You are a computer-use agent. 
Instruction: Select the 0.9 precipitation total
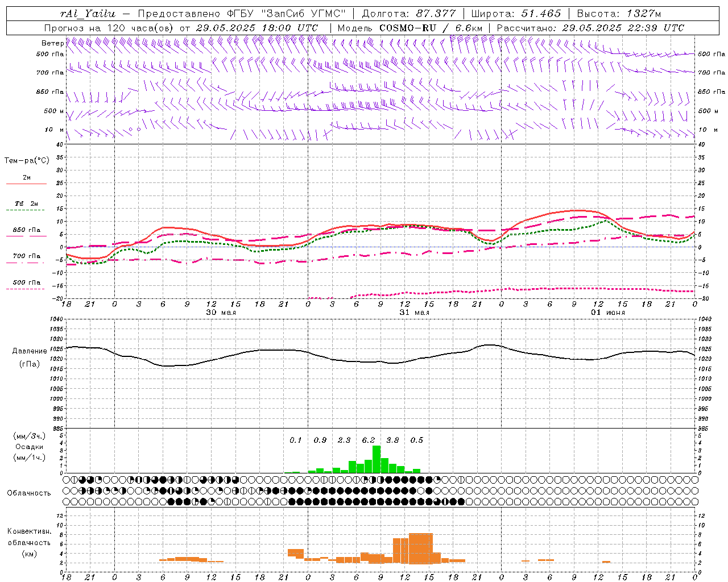tap(320, 440)
